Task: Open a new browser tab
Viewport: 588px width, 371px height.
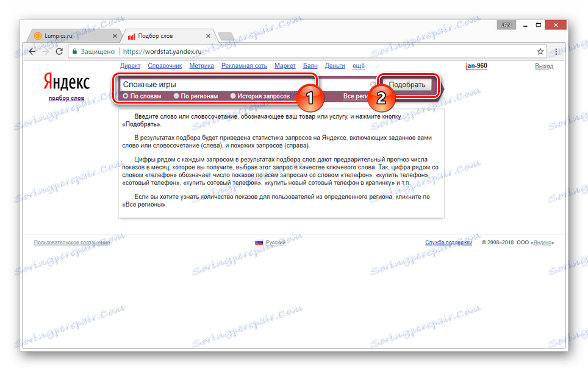Action: [226, 36]
